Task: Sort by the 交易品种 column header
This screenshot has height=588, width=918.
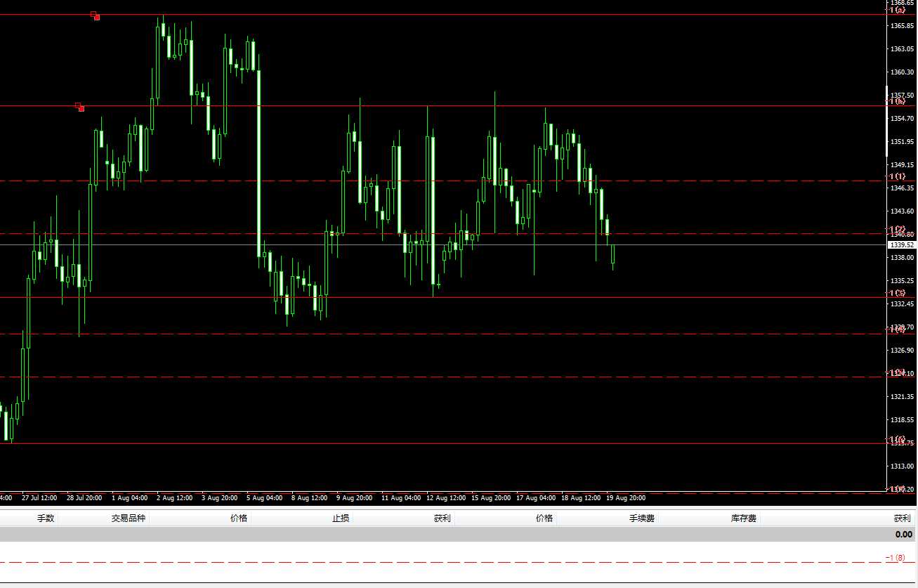Action: (129, 518)
